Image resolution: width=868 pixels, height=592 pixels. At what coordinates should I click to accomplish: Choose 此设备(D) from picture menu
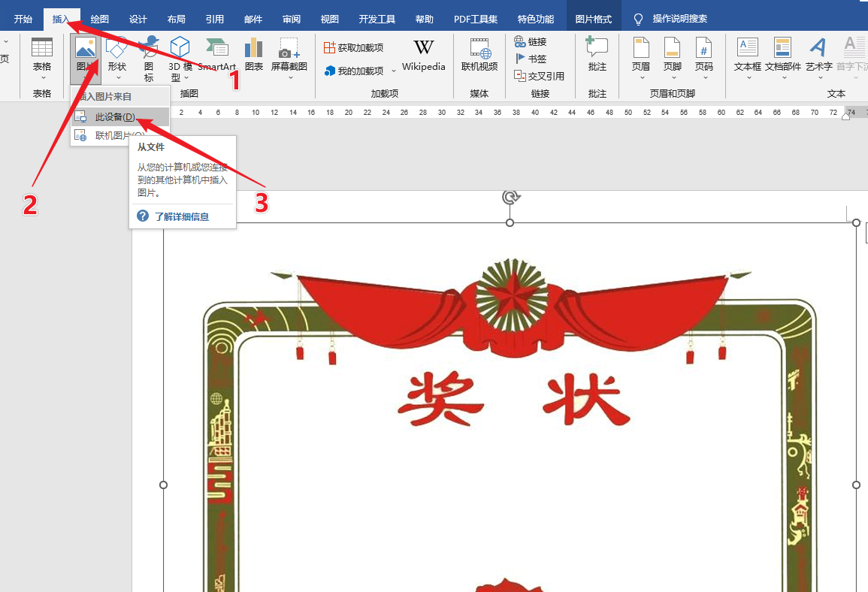120,116
